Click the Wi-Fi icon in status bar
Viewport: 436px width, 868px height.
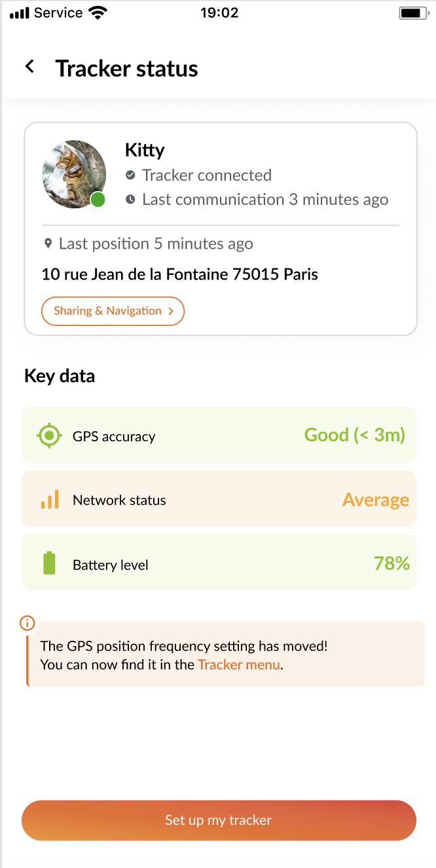[x=98, y=13]
